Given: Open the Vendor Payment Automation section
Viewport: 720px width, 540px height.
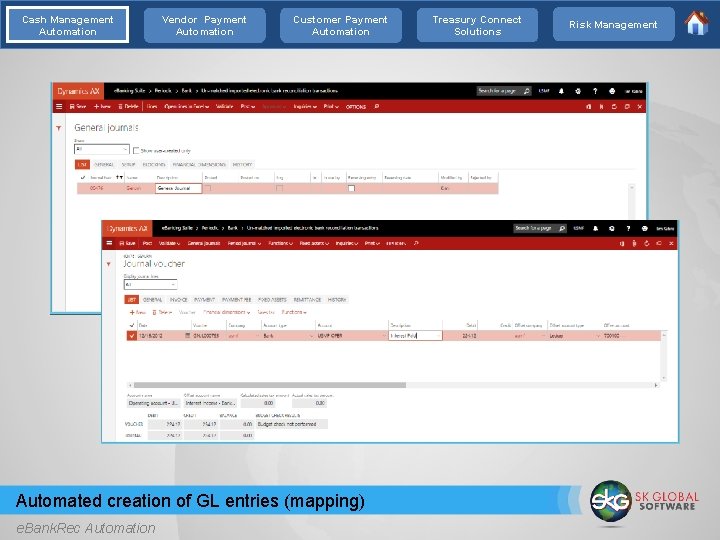Looking at the screenshot, I should point(204,25).
